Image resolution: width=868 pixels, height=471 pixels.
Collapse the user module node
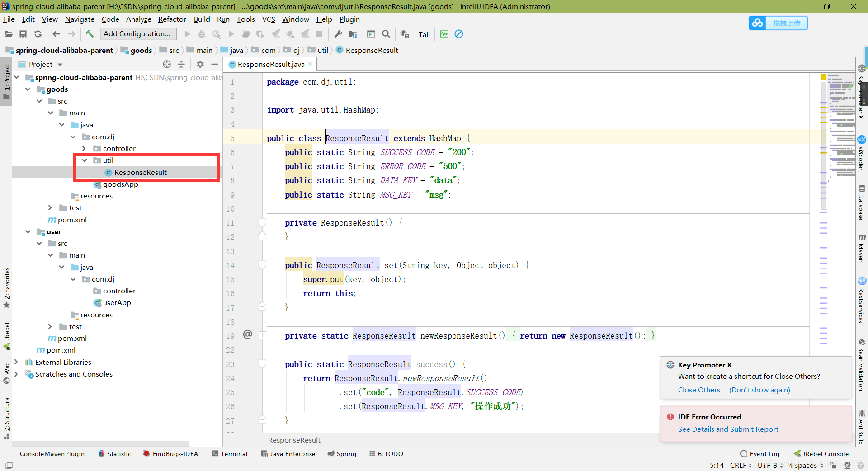[x=28, y=232]
